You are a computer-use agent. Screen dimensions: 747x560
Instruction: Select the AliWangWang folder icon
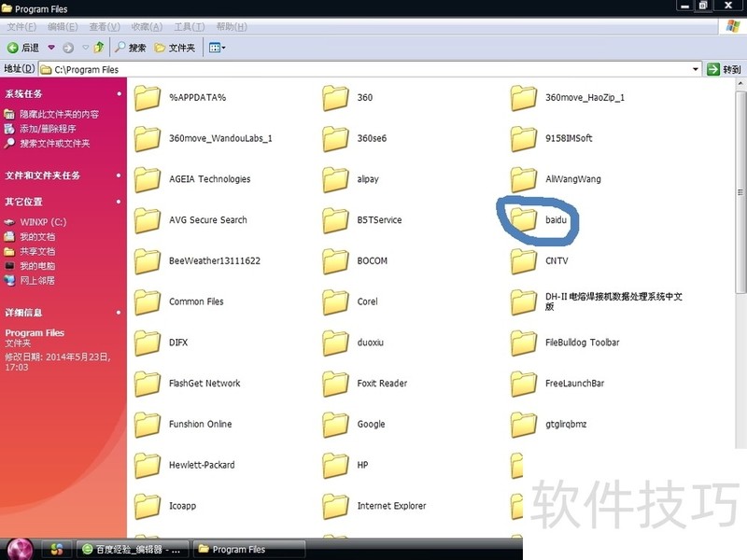pyautogui.click(x=524, y=180)
